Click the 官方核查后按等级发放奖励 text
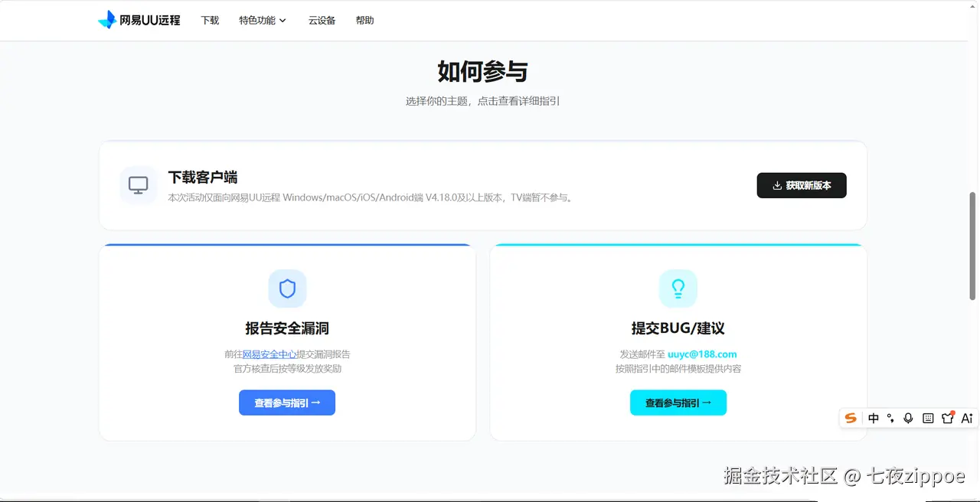The width and height of the screenshot is (980, 502). pyautogui.click(x=287, y=369)
